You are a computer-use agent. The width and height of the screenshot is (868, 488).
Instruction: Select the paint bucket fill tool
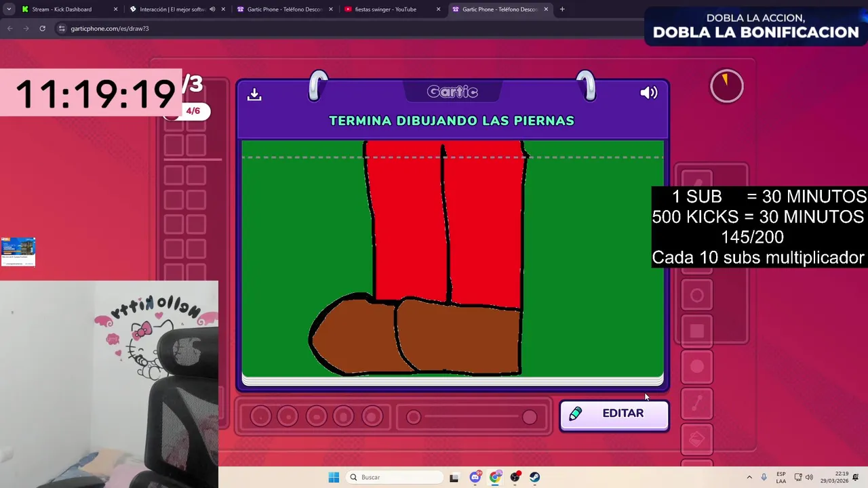pos(696,439)
